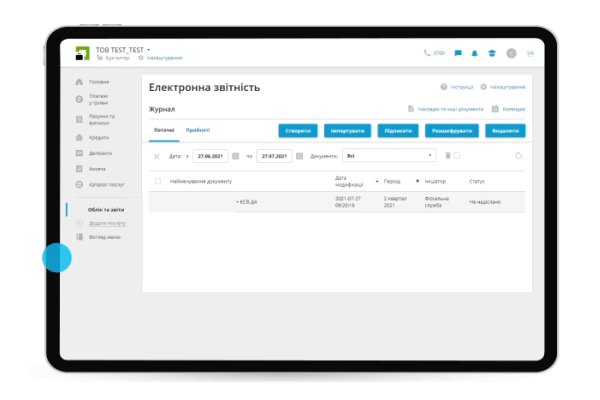Screen dimensions: 600x400
Task: Go to Головна in the sidebar
Action: point(99,81)
